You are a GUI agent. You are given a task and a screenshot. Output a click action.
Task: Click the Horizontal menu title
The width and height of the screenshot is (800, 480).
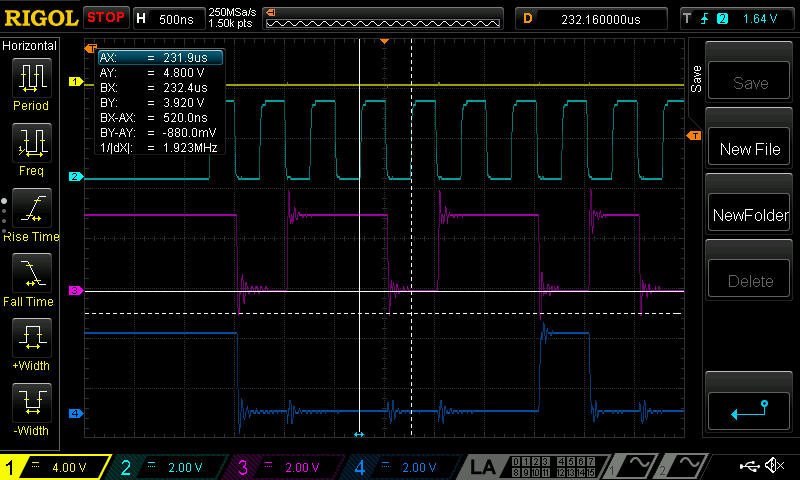pos(29,46)
